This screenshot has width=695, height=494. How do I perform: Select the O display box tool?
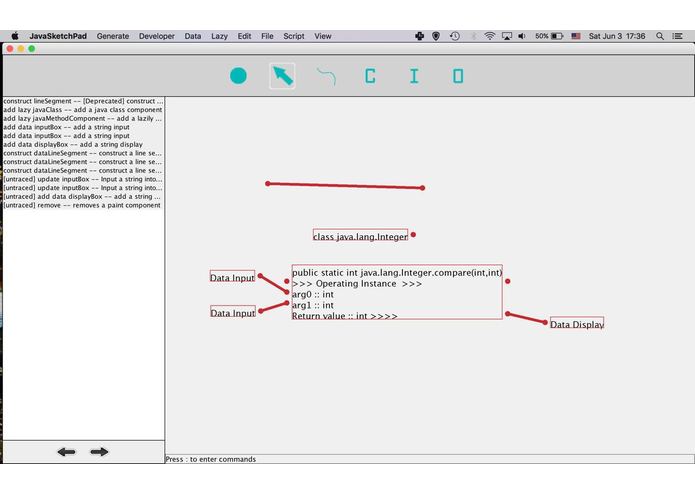click(x=458, y=76)
